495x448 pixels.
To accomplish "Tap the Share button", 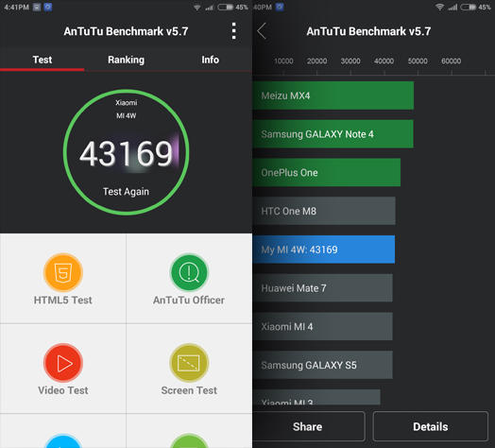I will coord(308,426).
